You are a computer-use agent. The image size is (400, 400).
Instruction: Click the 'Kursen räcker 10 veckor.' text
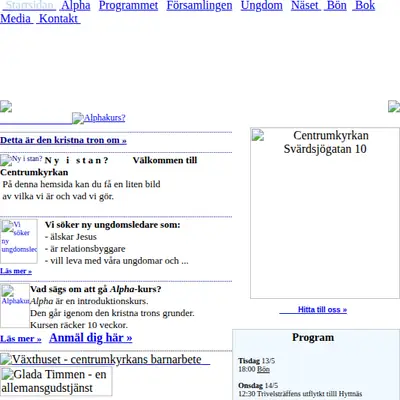point(79,325)
